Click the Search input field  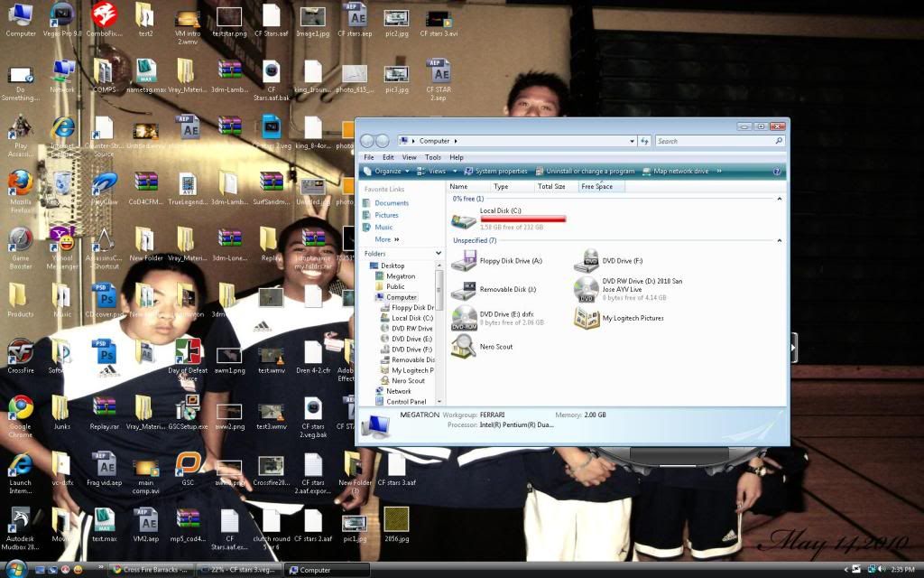coord(713,141)
